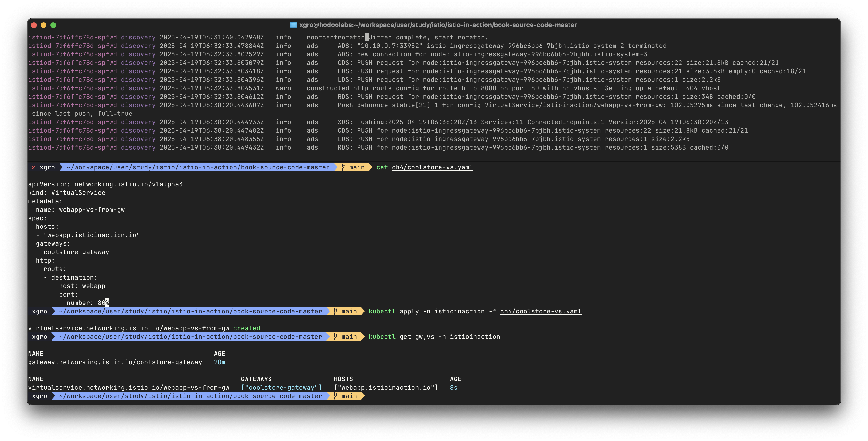This screenshot has height=441, width=868.
Task: Click the yellow minimize window button
Action: (44, 25)
